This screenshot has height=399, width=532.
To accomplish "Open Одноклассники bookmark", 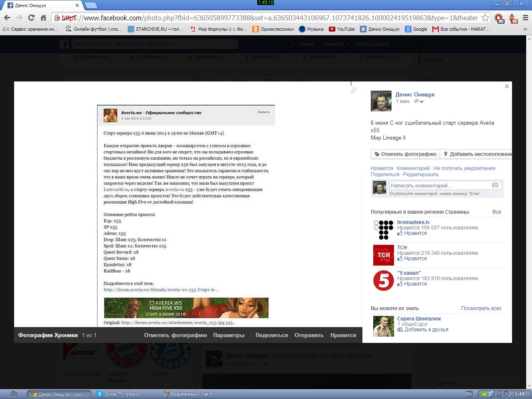I will click(x=273, y=29).
